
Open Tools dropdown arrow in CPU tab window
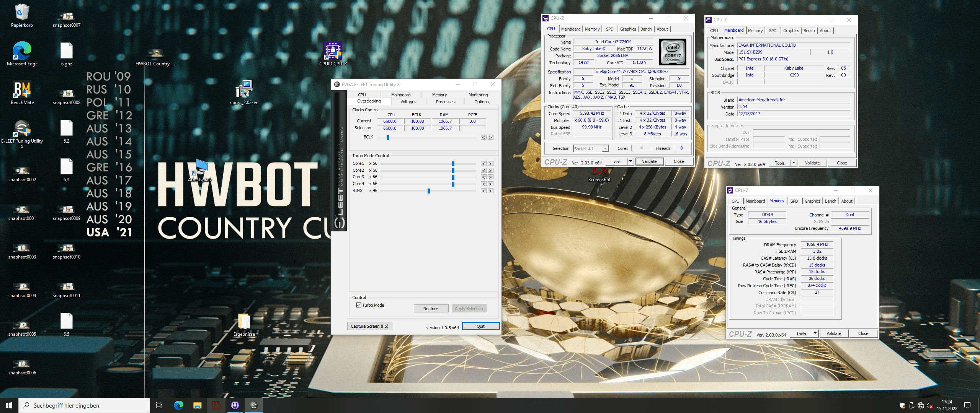point(630,161)
